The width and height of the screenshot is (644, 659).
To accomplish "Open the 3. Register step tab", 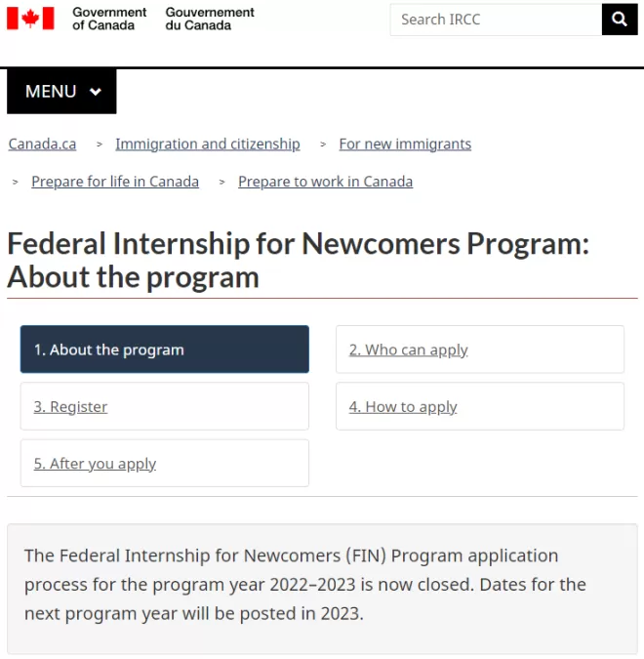I will click(165, 406).
